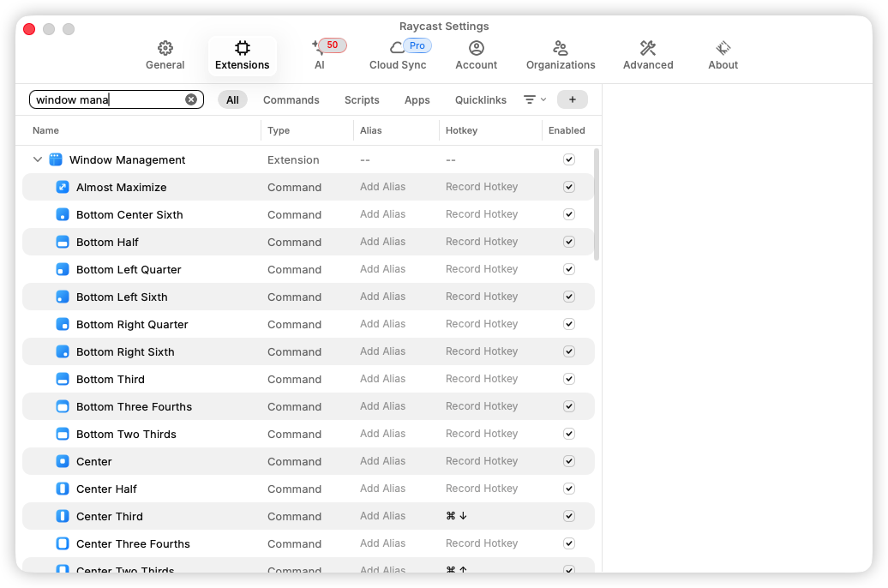
Task: Click Add Alias for Center command
Action: [382, 461]
